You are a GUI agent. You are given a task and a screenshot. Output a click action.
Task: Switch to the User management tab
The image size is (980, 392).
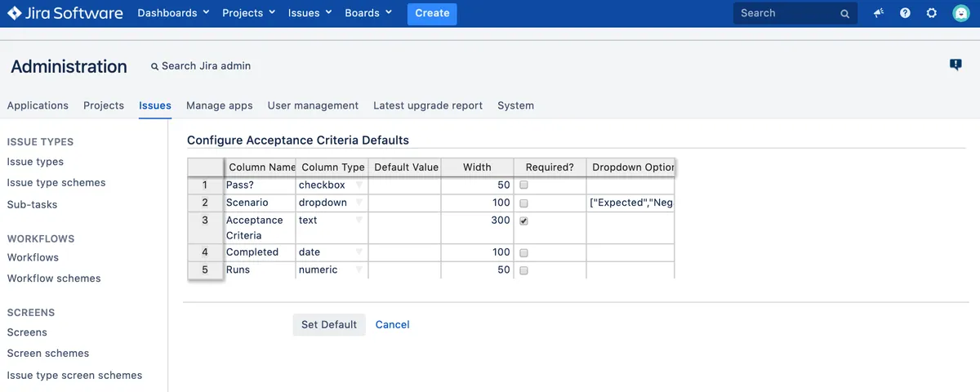(313, 105)
